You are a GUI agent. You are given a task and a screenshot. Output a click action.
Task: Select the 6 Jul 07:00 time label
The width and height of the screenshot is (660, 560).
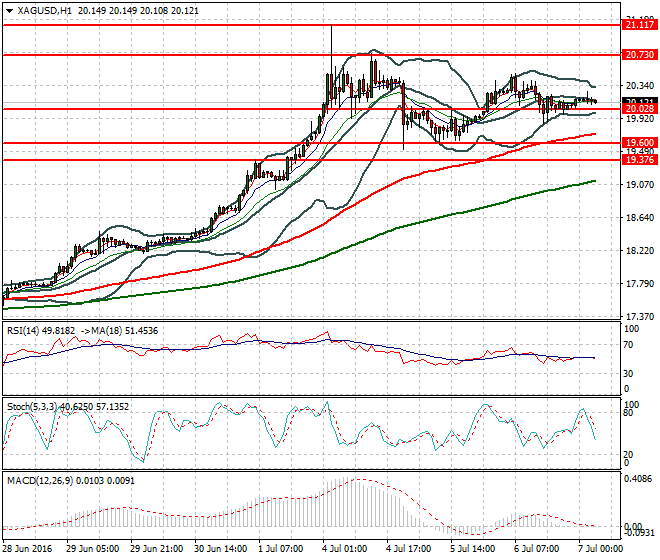tap(537, 549)
